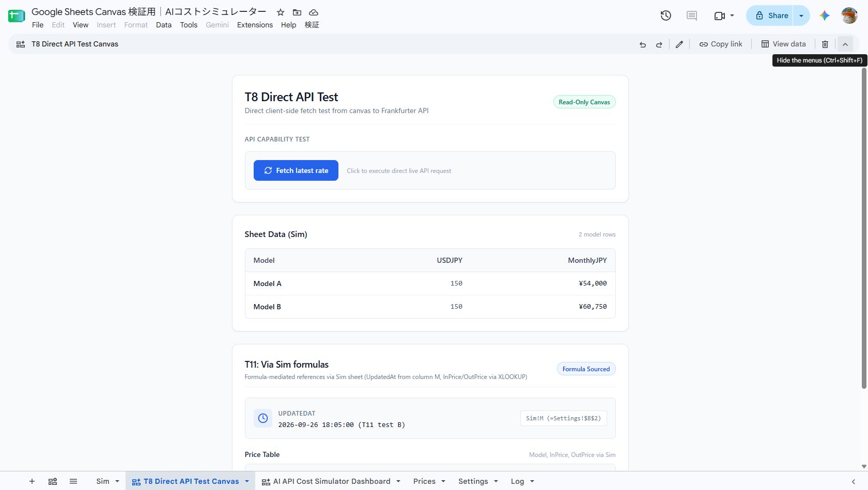Click the move to folder icon
This screenshot has height=490, width=868.
[297, 12]
